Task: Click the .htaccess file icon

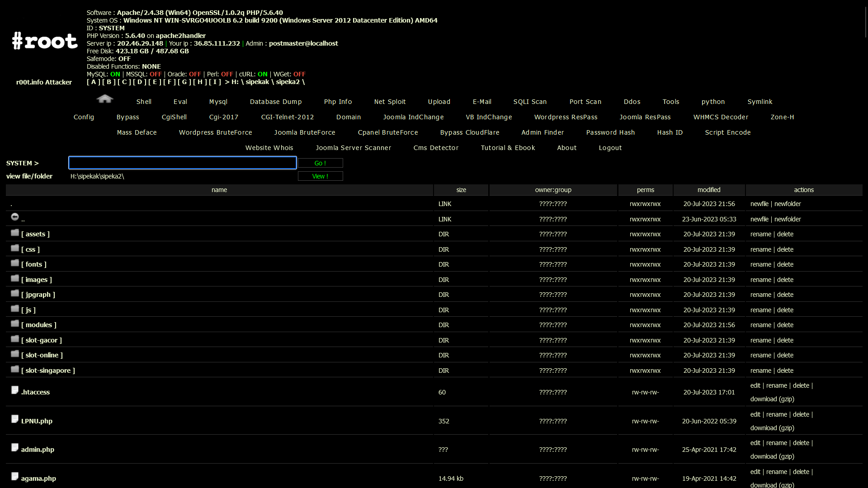Action: [15, 390]
